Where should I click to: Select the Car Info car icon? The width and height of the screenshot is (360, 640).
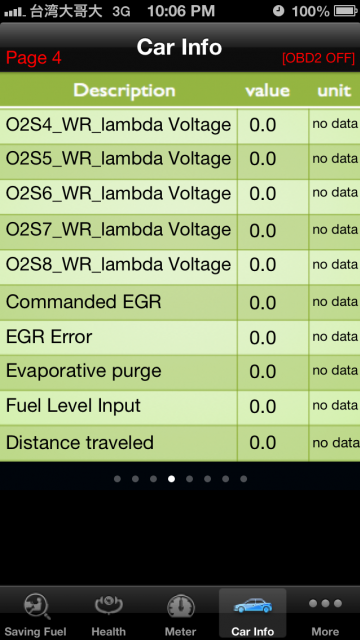253,605
